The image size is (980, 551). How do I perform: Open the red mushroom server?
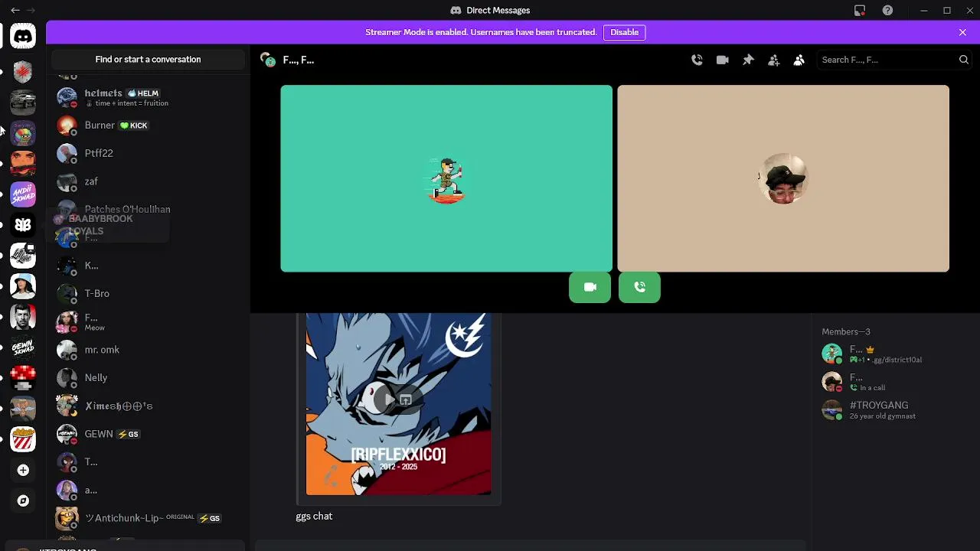tap(23, 378)
